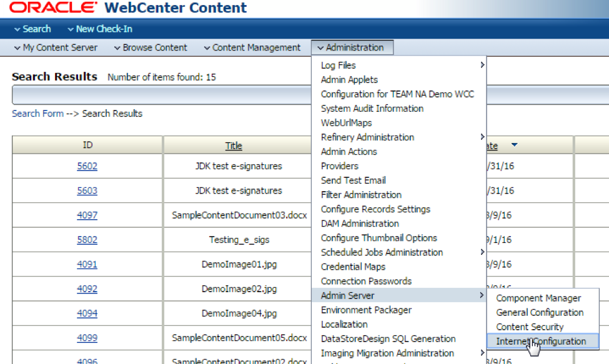
Task: Expand the Log Files submenu
Action: 337,65
